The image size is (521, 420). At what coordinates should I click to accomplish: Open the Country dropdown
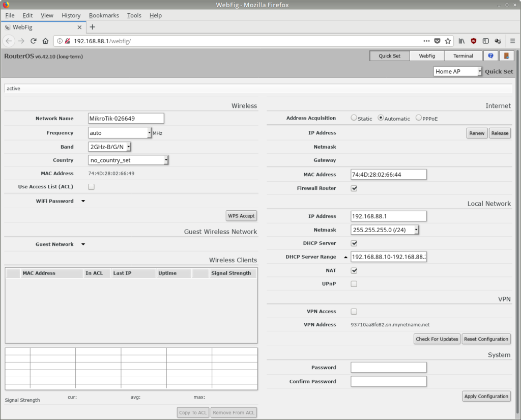[x=128, y=160]
